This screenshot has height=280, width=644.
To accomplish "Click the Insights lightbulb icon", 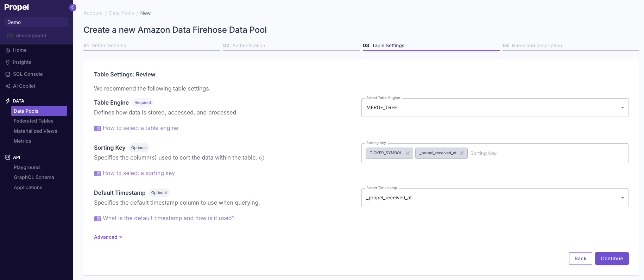I will coord(8,62).
